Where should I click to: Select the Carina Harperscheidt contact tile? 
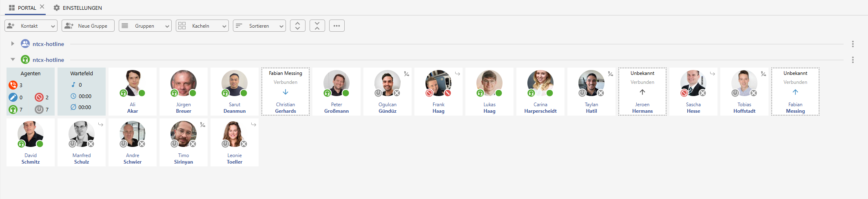(540, 92)
